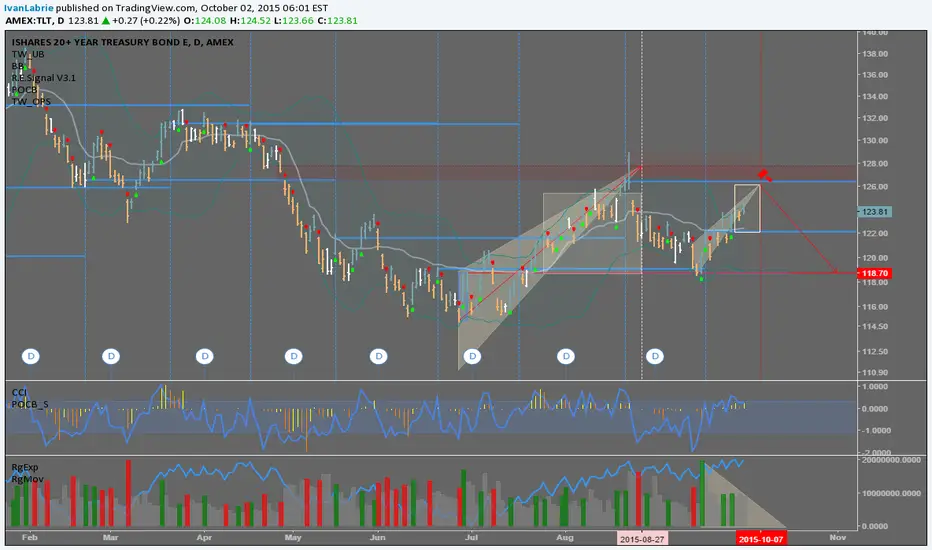Image resolution: width=932 pixels, height=550 pixels.
Task: Select the R.E.Signal V3.1 indicator label
Action: tap(43, 78)
